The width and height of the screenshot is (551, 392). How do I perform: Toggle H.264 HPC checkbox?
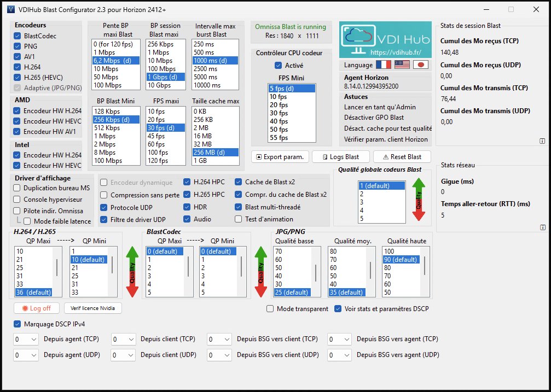[x=187, y=182]
